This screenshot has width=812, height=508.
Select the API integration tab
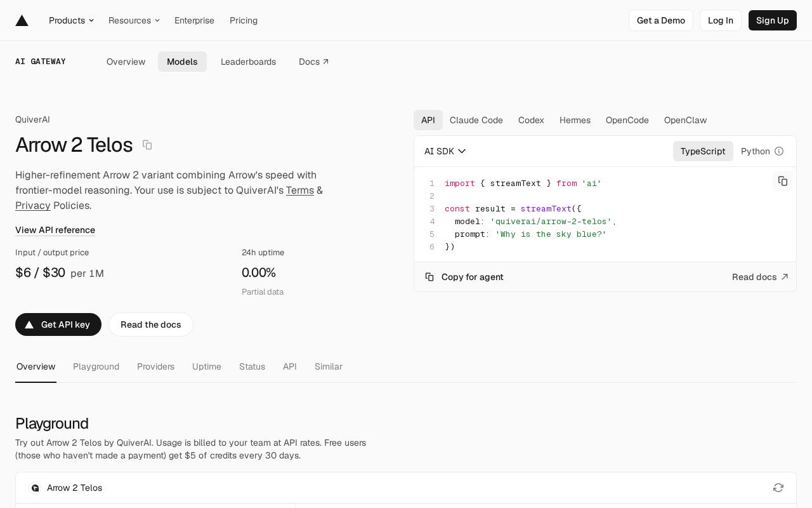click(428, 120)
